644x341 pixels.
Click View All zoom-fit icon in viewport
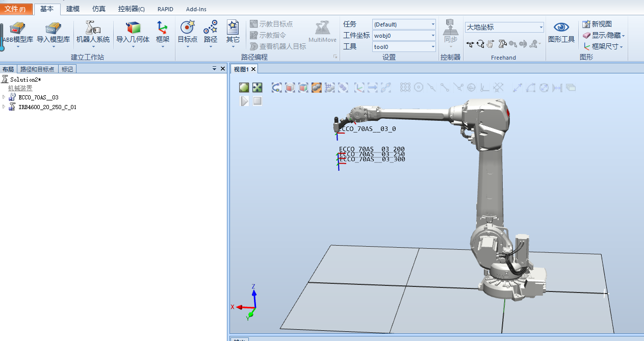coord(244,88)
